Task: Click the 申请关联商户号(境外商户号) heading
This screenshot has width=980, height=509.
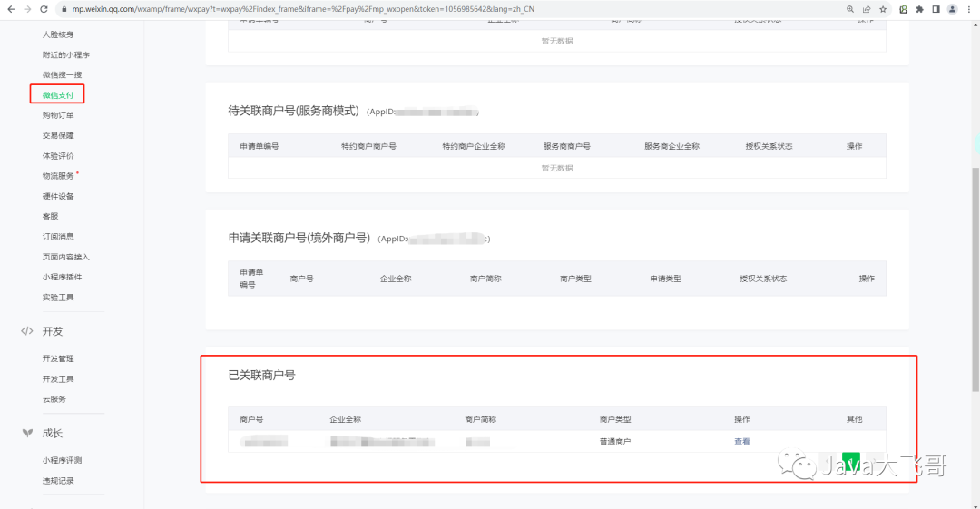Action: (299, 238)
